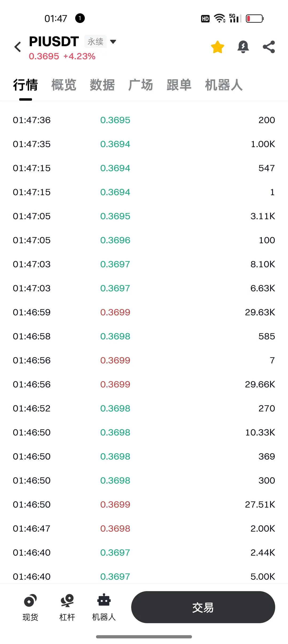Switch to the 数据 tab
288x644 pixels.
(x=102, y=85)
